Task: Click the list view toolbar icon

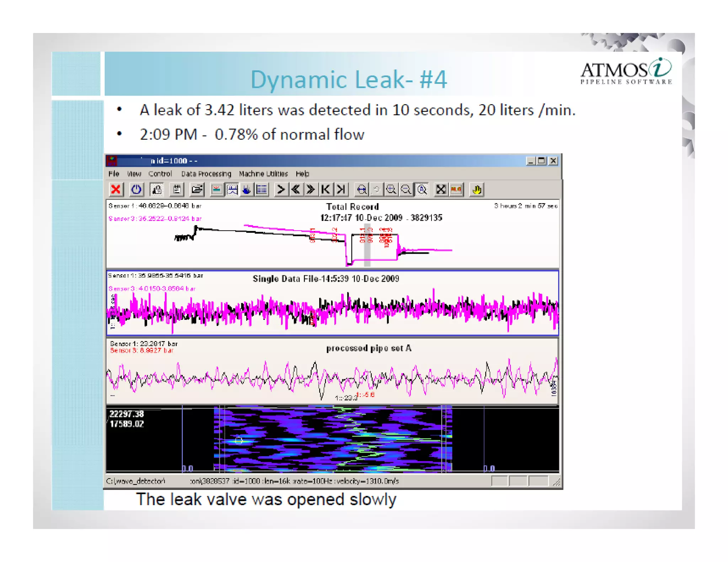Action: [x=262, y=189]
